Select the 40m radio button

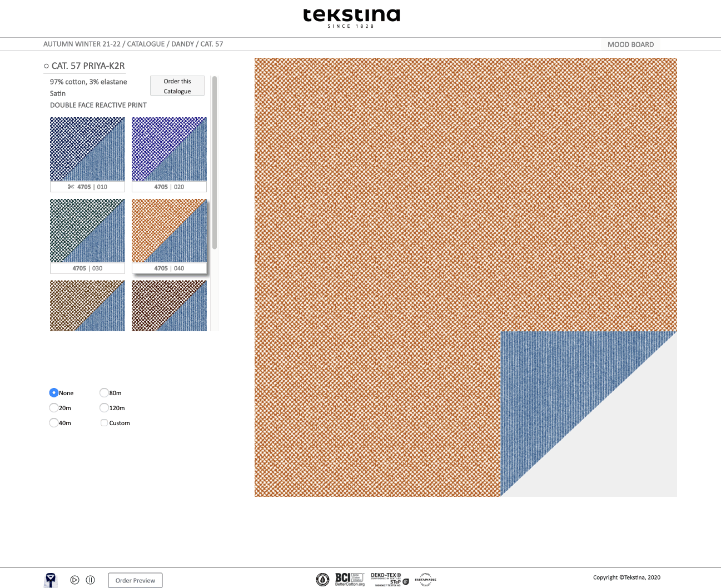click(x=54, y=422)
